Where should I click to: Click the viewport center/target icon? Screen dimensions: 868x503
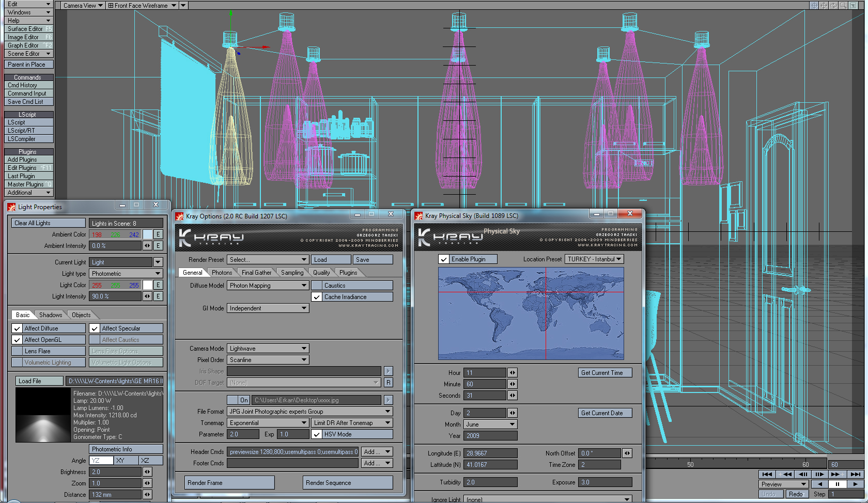(x=814, y=5)
